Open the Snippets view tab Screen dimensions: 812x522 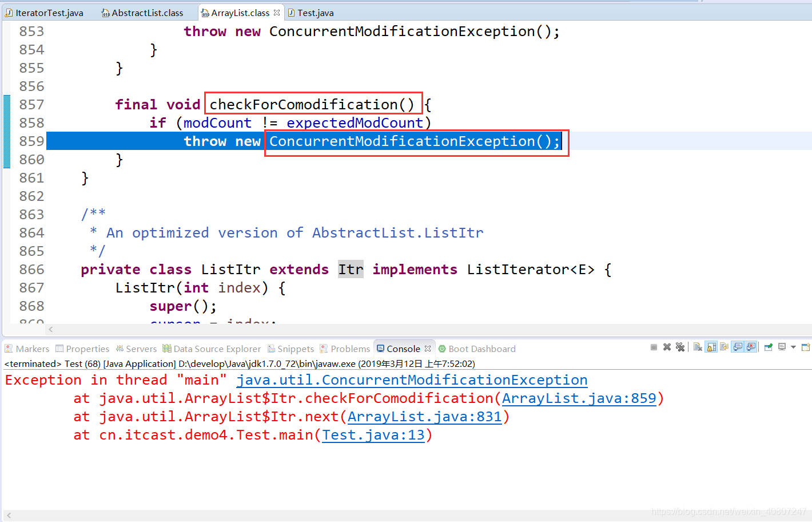[x=291, y=349]
